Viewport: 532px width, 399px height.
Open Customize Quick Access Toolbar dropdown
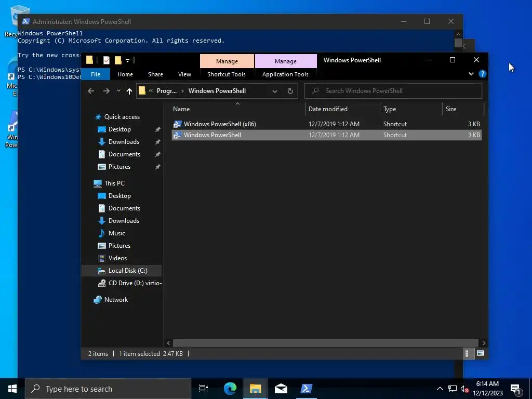pos(128,61)
